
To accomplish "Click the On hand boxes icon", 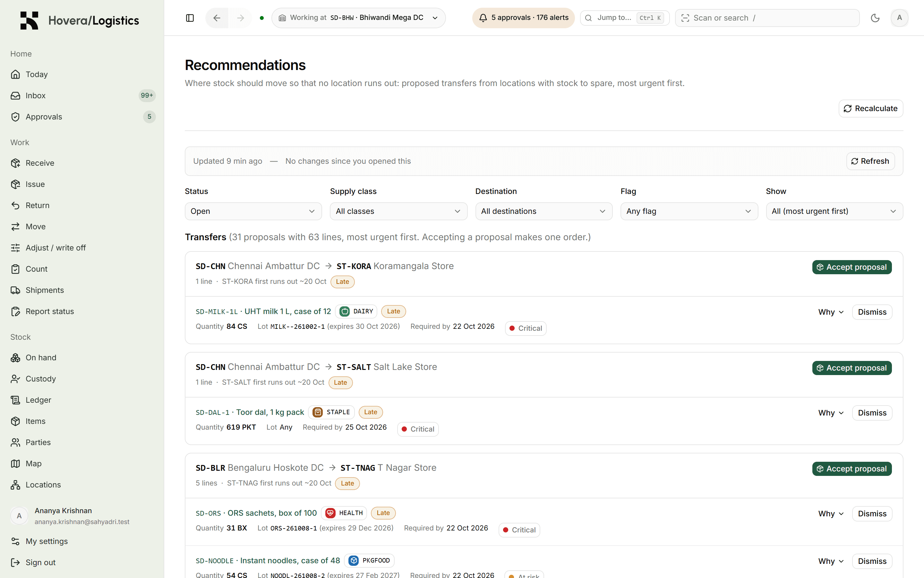I will pyautogui.click(x=15, y=357).
